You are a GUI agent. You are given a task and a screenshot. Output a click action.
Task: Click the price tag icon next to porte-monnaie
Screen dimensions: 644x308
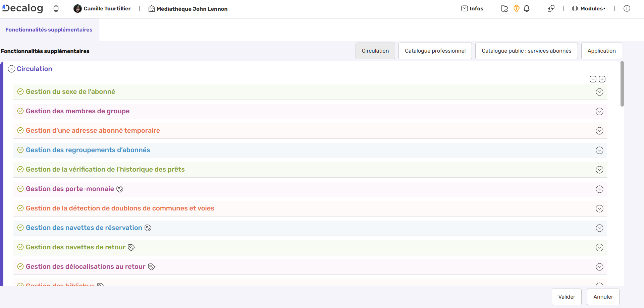click(120, 189)
